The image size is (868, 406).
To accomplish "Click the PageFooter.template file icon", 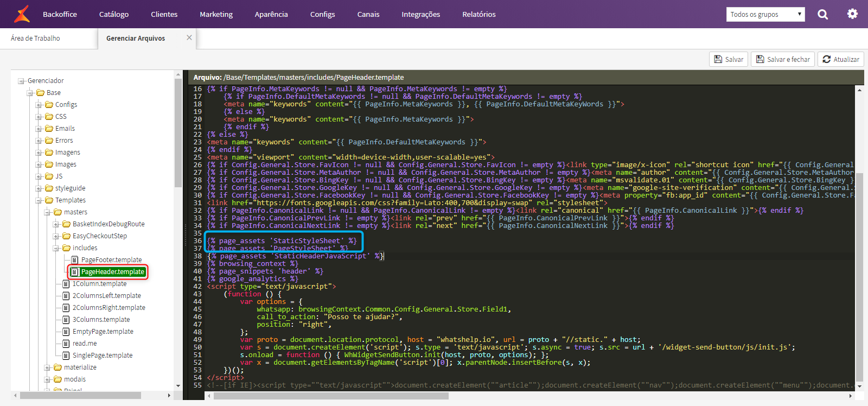I will 75,260.
